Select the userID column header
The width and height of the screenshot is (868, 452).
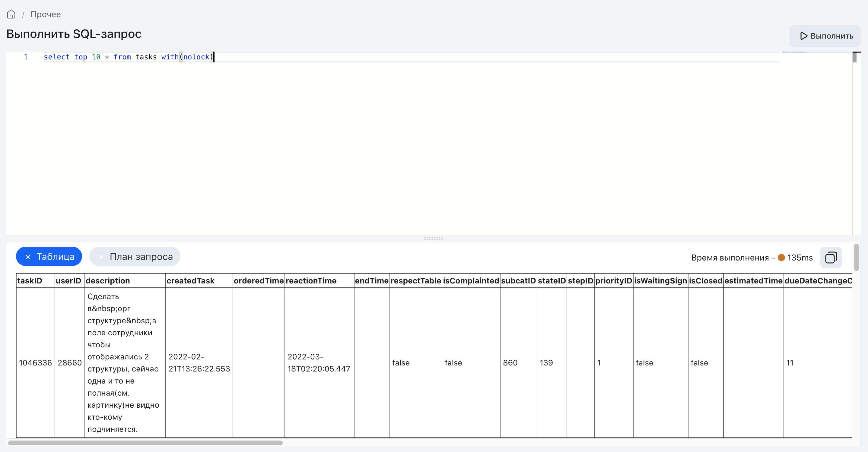69,280
